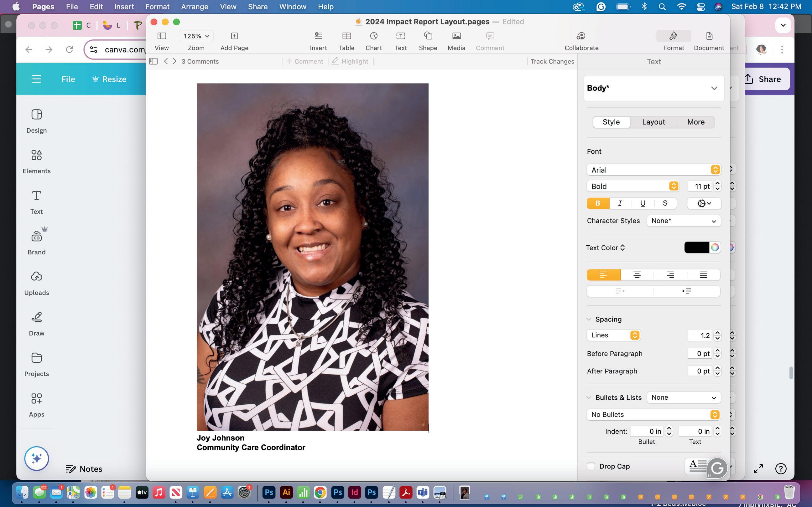
Task: Click the Add Page icon
Action: pos(234,36)
